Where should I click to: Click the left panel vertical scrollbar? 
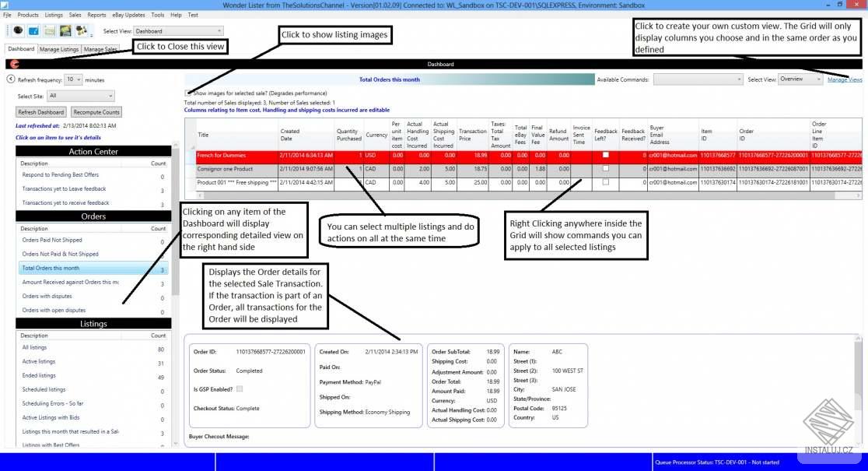click(x=176, y=293)
